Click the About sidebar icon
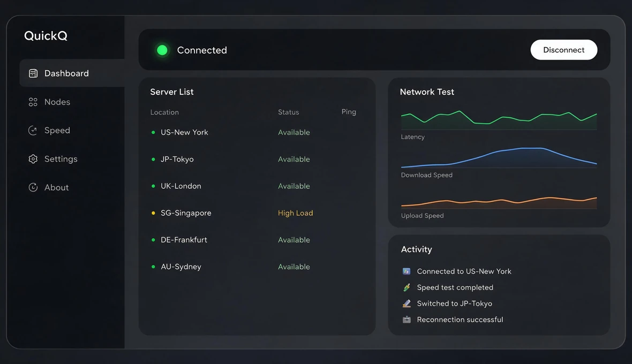Viewport: 632px width, 364px height. click(x=33, y=187)
